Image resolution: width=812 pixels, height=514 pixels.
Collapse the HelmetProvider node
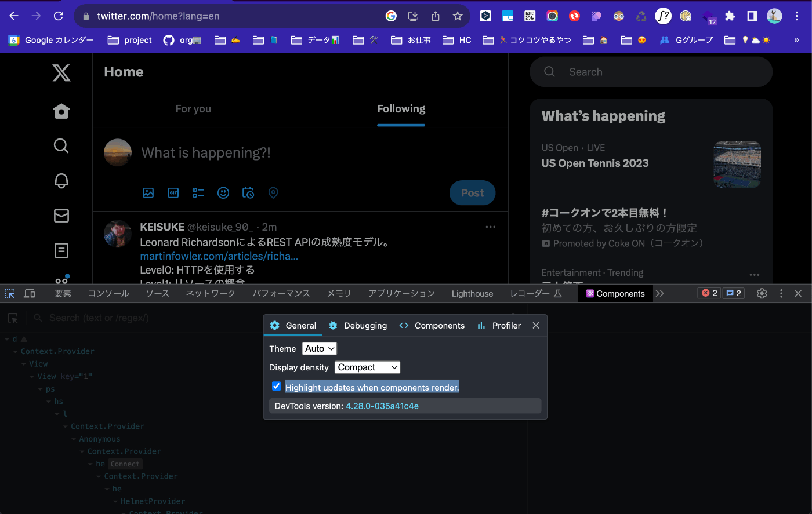point(115,502)
